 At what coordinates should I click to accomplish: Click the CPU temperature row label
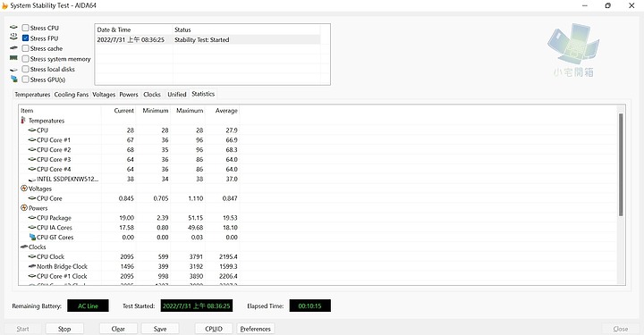42,130
